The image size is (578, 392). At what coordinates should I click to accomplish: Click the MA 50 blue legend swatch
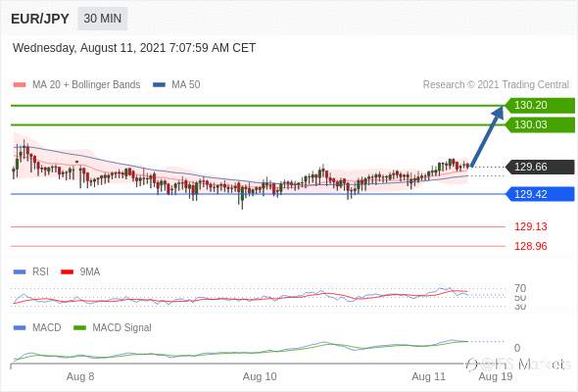[159, 85]
